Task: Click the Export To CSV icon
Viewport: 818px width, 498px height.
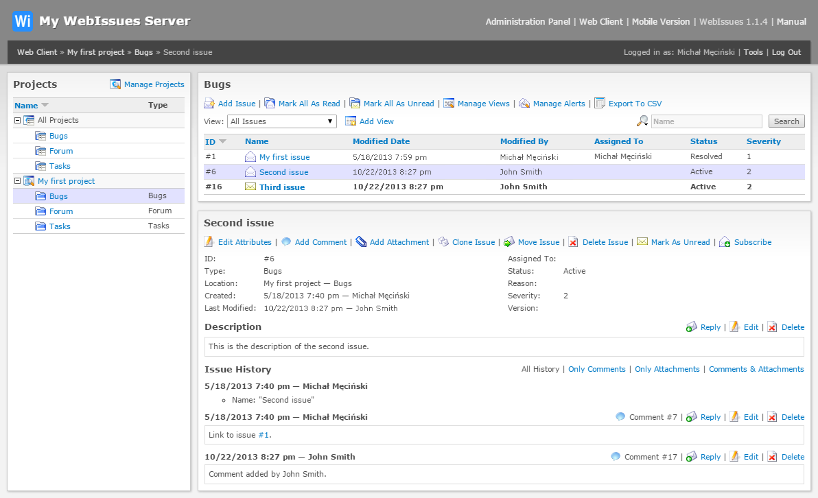Action: click(x=599, y=103)
